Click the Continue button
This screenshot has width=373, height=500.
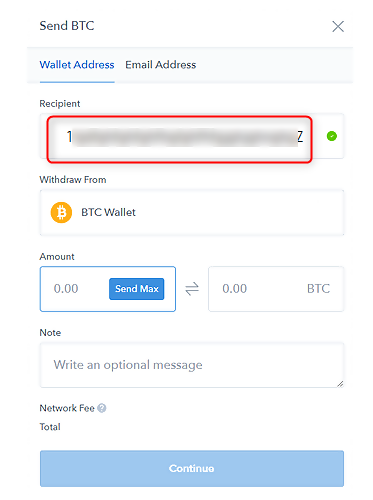(192, 468)
